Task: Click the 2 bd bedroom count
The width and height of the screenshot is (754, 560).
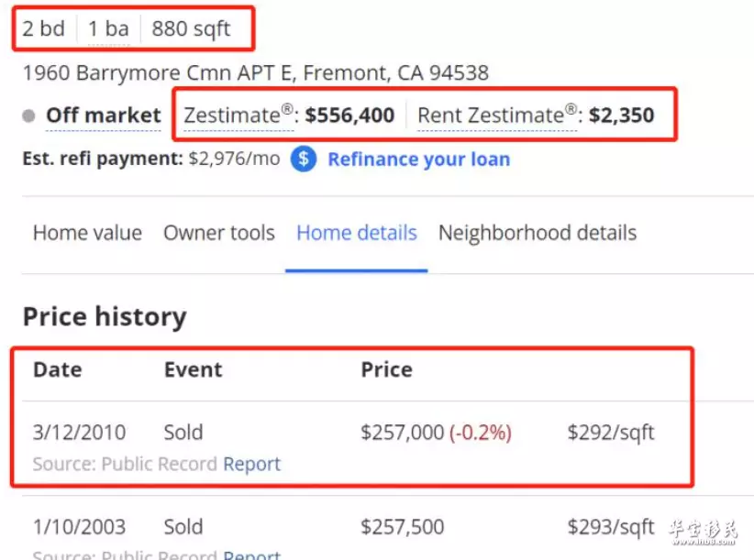Action: pos(43,28)
